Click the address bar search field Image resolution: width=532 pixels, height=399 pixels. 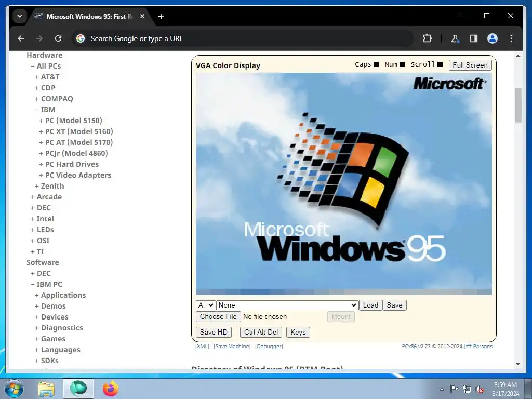tap(243, 38)
